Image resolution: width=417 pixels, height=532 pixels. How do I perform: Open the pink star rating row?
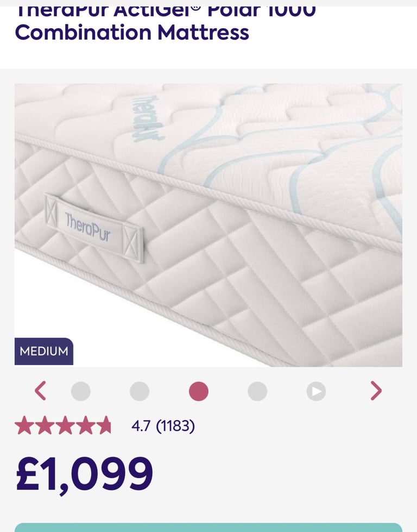pos(63,425)
